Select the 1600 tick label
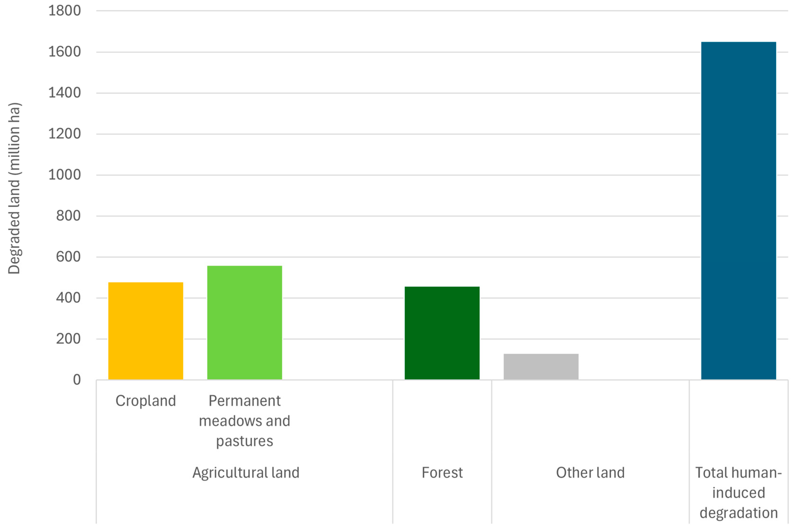Screen dimensions: 794x532 [x=64, y=52]
